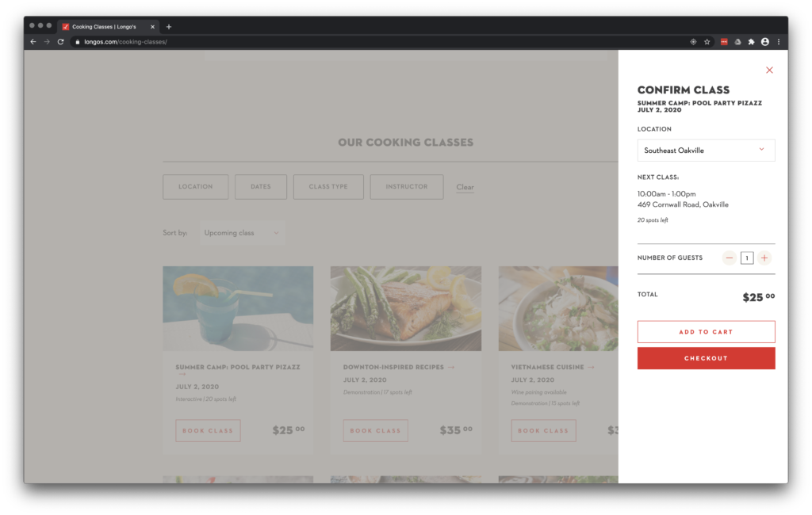Close the Confirm Class side panel

click(x=769, y=71)
